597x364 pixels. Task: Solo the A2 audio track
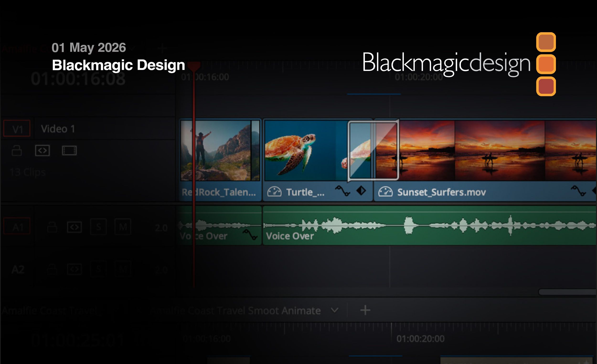point(98,269)
